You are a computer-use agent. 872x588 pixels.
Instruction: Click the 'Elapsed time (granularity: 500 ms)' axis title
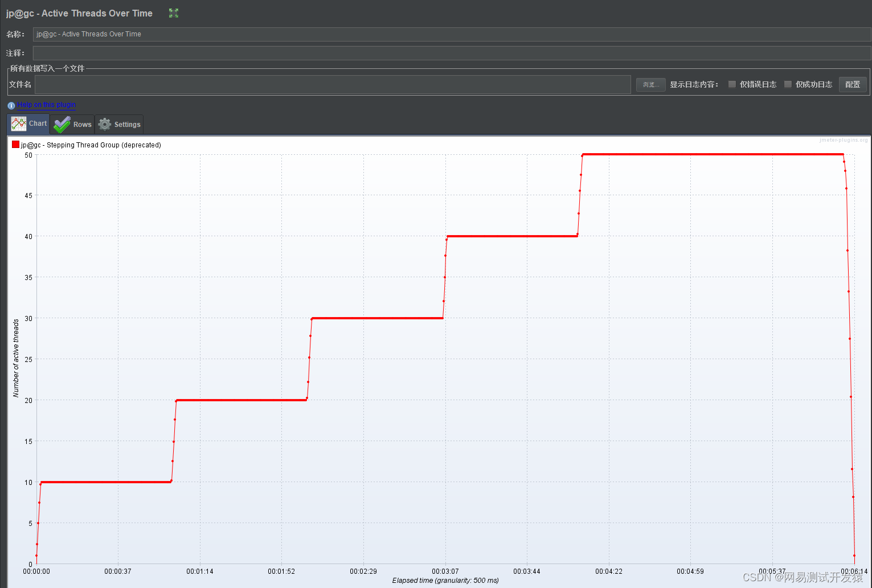[445, 581]
